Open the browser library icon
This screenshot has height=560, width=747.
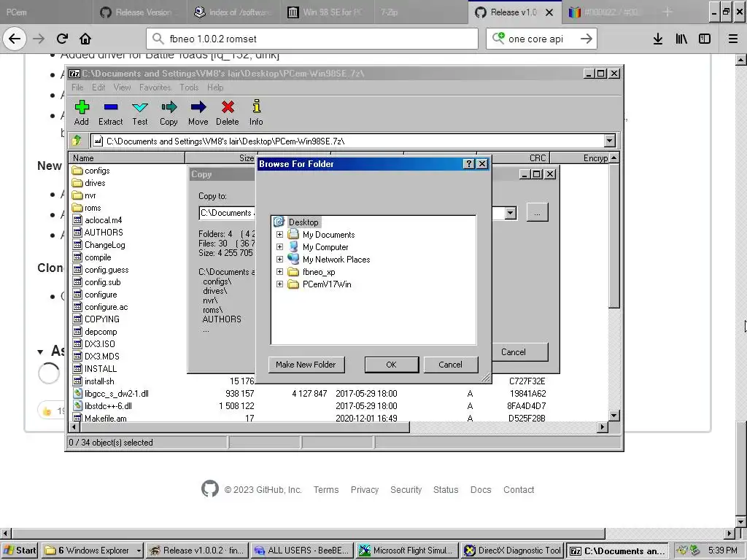point(681,39)
